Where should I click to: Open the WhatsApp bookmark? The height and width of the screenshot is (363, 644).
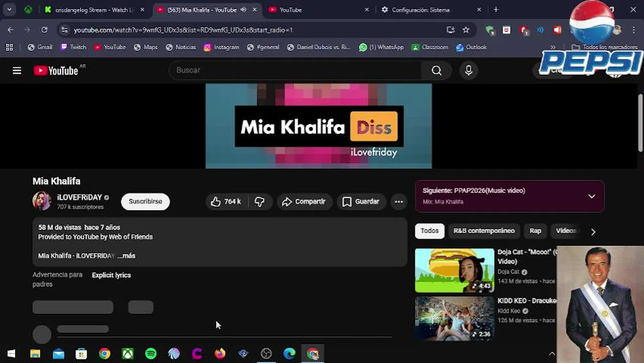click(381, 47)
